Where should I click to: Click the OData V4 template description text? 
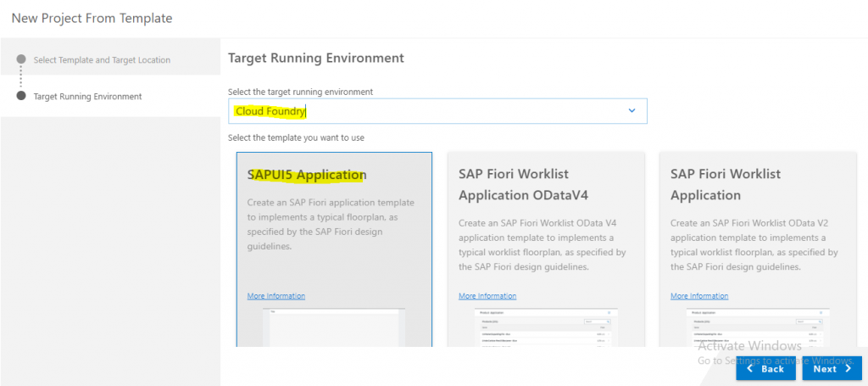click(542, 245)
